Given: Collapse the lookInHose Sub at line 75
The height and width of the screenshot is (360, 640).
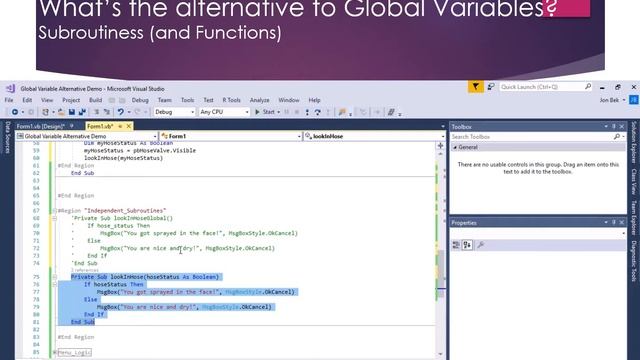Looking at the screenshot, I should [x=54, y=277].
